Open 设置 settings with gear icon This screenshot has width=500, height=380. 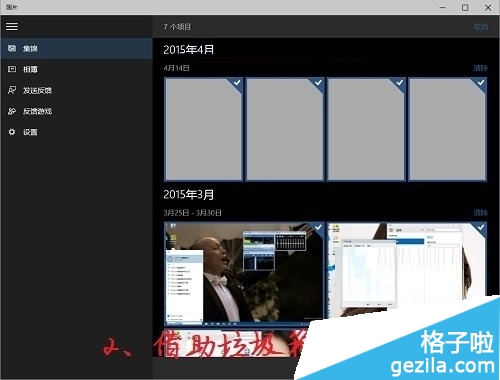click(76, 132)
